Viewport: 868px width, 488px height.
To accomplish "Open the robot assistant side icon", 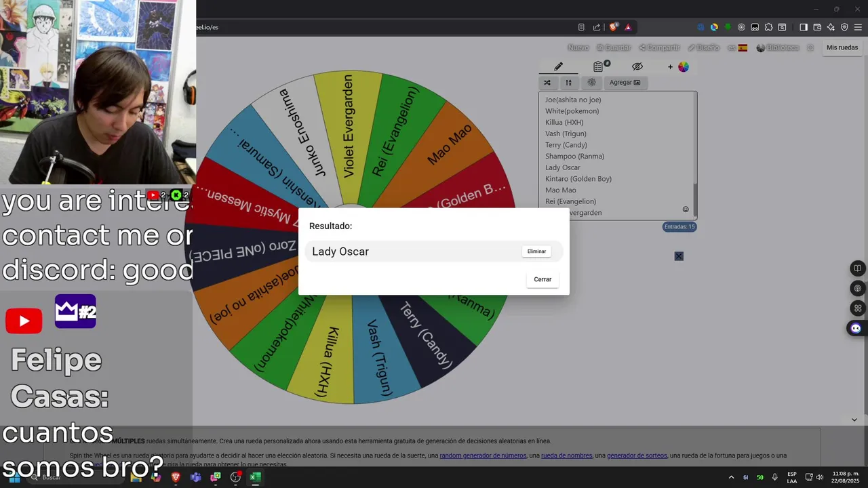I will [856, 329].
